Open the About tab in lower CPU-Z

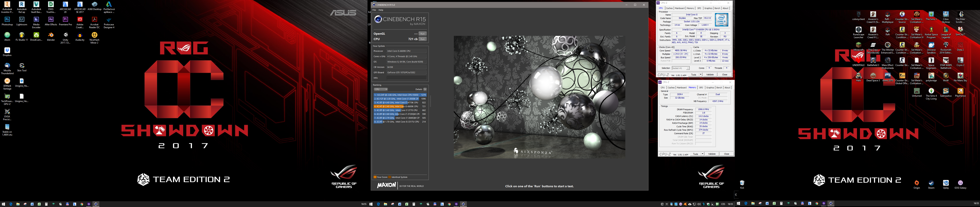coord(727,88)
